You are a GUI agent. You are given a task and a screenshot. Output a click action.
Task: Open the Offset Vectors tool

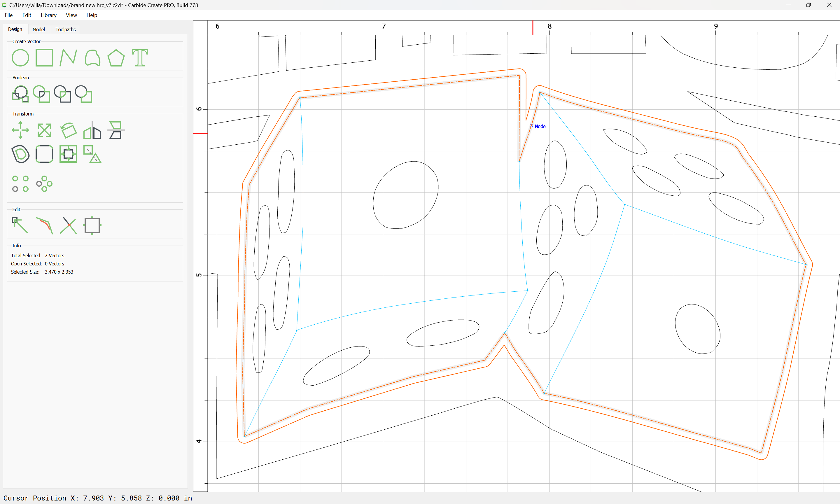tap(20, 154)
